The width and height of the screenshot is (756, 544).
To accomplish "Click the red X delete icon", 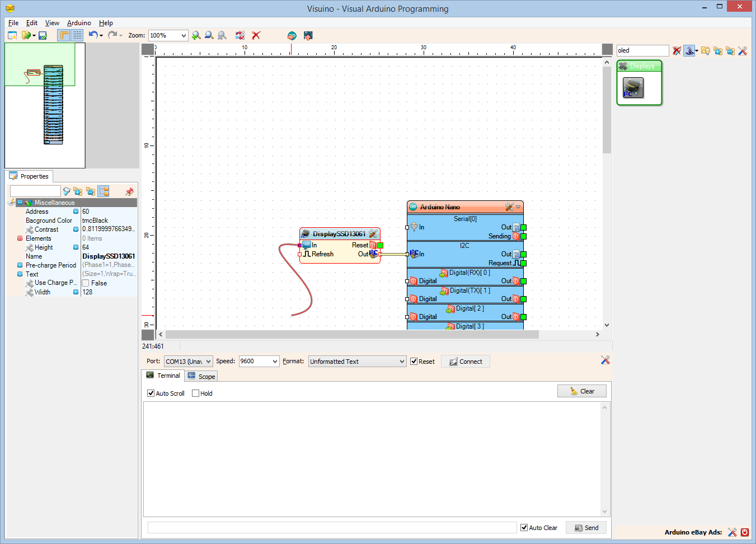I will tap(256, 35).
